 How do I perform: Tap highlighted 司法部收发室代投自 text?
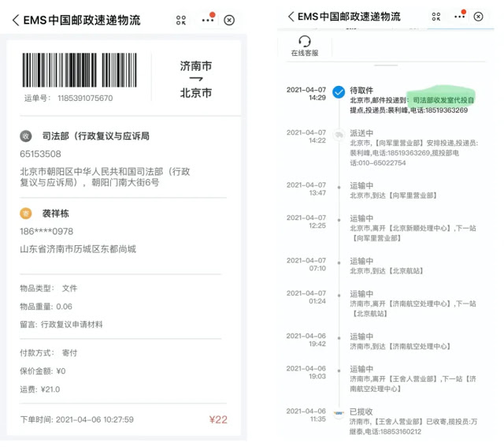coord(443,100)
